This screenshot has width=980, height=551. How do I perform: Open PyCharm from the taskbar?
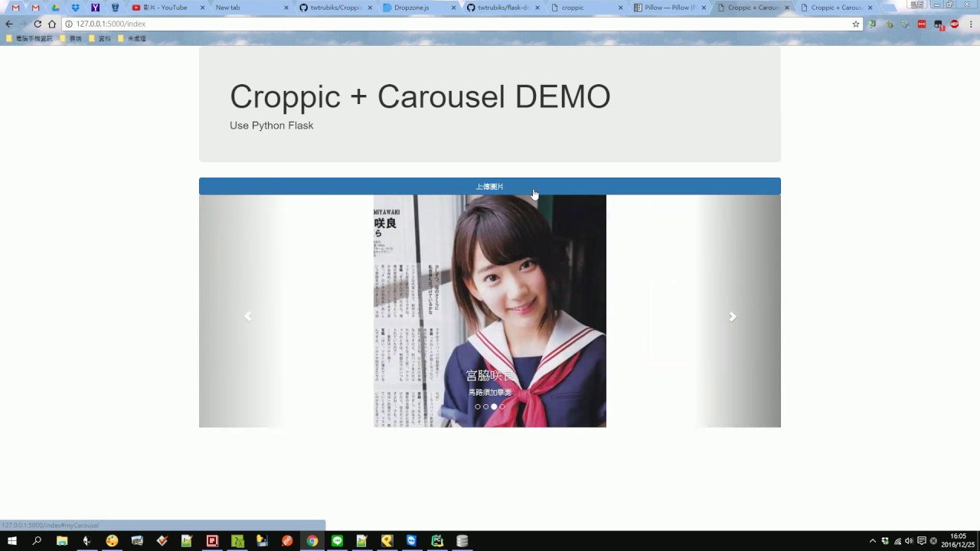click(x=437, y=541)
